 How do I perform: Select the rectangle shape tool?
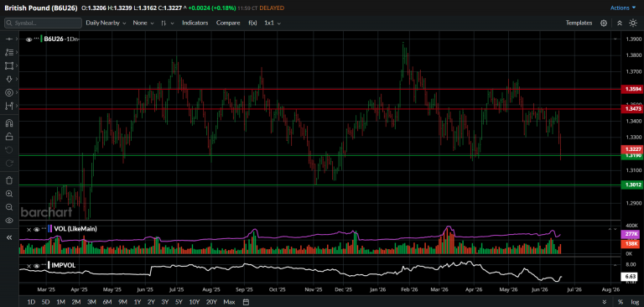9,65
